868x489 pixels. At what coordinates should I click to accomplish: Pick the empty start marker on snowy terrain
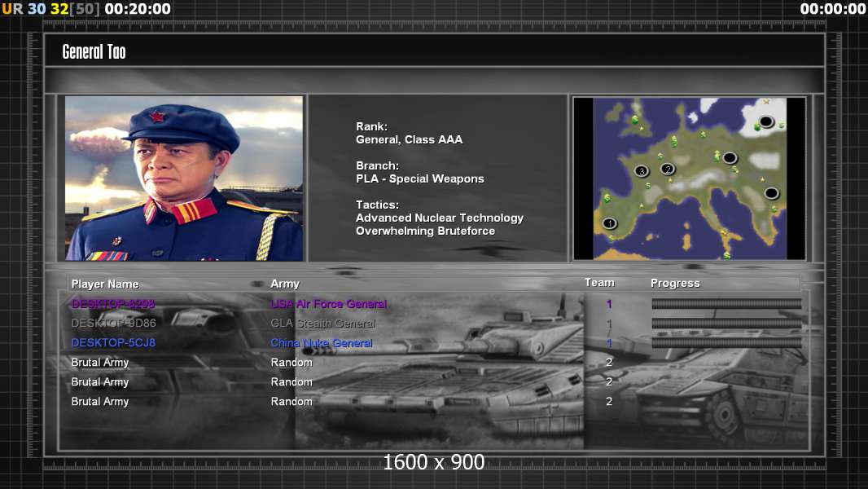click(x=766, y=121)
